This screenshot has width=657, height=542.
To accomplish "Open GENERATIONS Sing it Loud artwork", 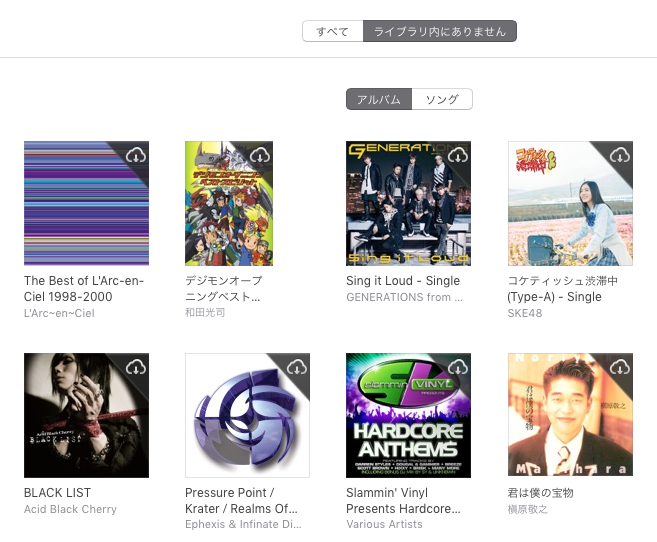I will point(409,204).
